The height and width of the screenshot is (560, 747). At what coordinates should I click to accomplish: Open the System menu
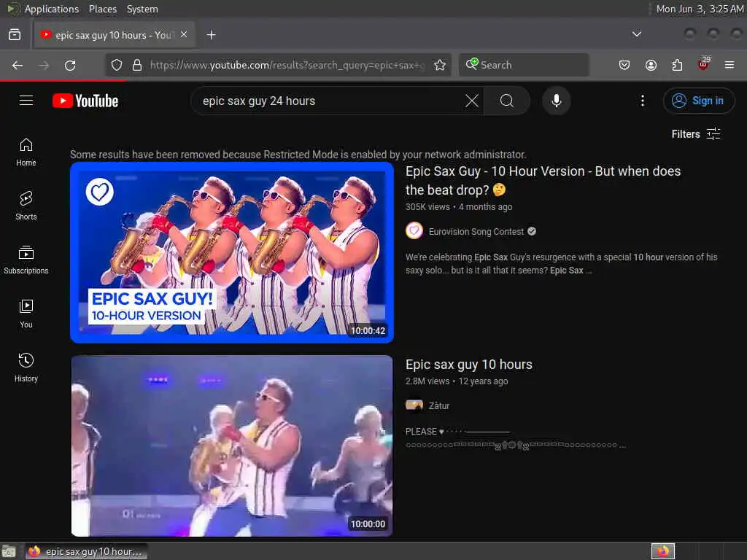pos(142,9)
